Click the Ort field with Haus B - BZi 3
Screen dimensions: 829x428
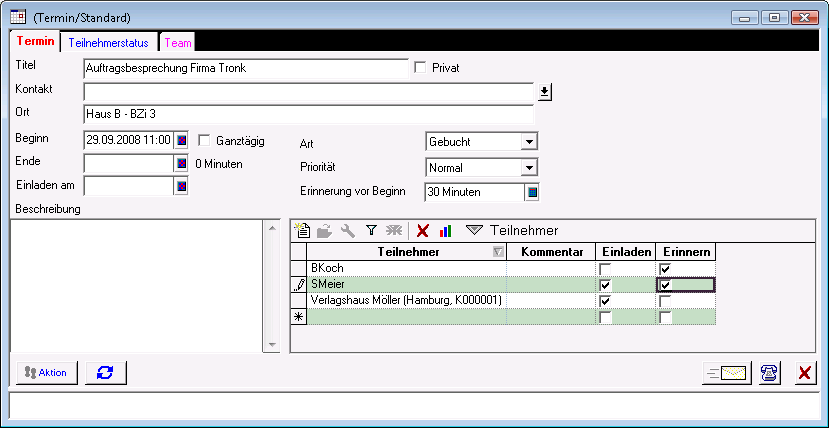click(x=308, y=114)
